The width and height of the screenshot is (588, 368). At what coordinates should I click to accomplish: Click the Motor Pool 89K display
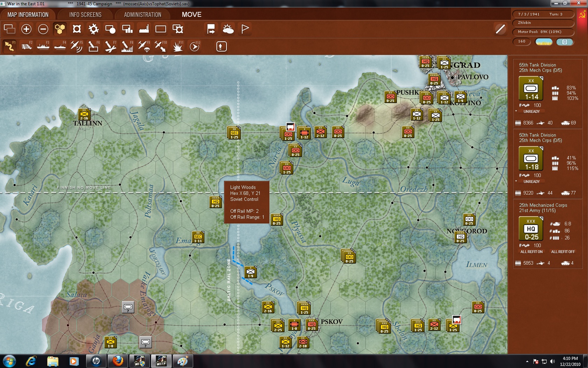(x=544, y=32)
